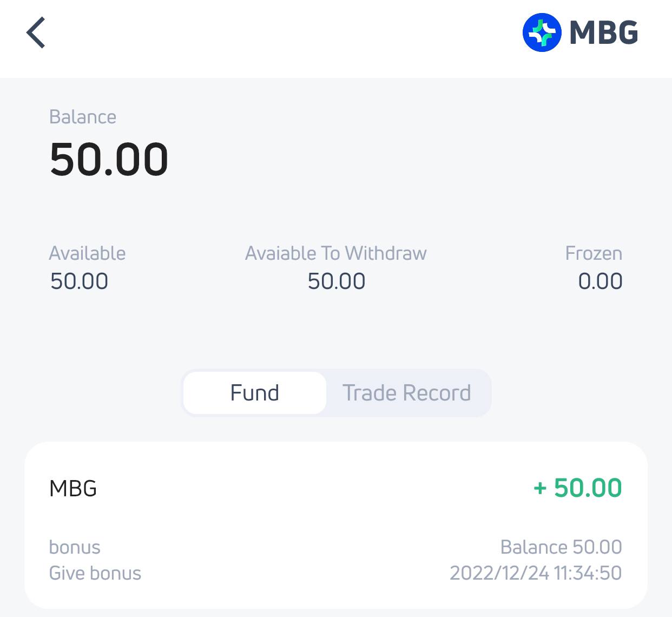Click the withdrawable amount value
Screen dimensions: 672x617
(x=337, y=281)
